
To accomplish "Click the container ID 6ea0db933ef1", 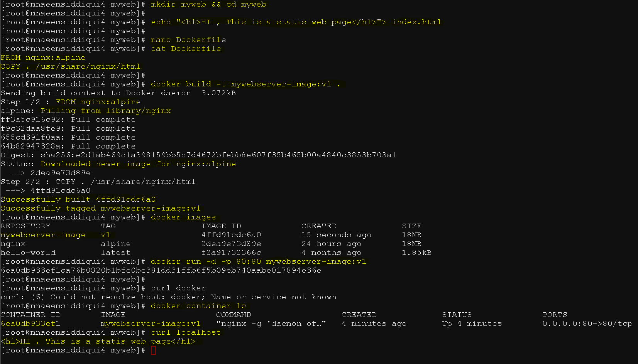I will (x=30, y=324).
